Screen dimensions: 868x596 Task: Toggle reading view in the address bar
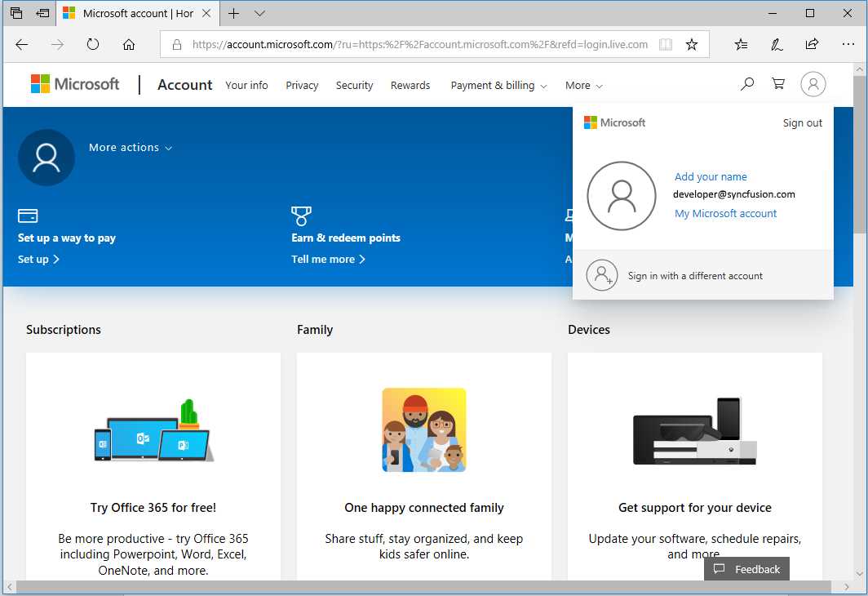[665, 45]
